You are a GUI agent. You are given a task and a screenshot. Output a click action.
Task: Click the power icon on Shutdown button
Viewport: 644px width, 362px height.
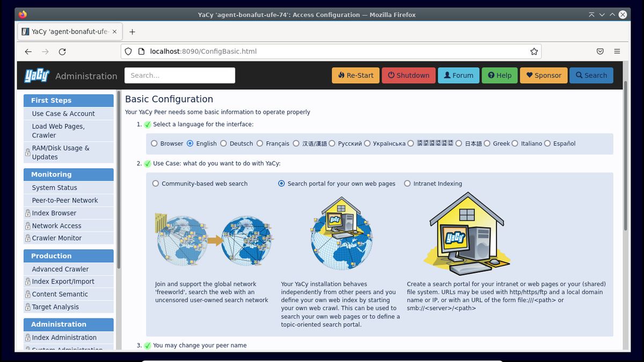coord(392,76)
